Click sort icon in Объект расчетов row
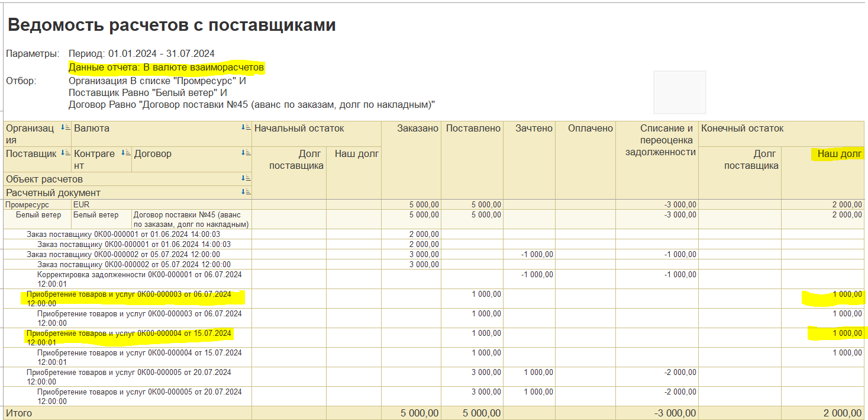The width and height of the screenshot is (868, 420). coord(246,179)
